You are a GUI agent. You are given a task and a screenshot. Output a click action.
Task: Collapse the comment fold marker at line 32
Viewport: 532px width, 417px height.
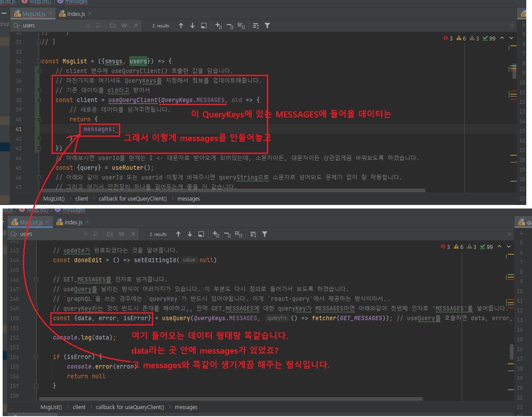39,42
